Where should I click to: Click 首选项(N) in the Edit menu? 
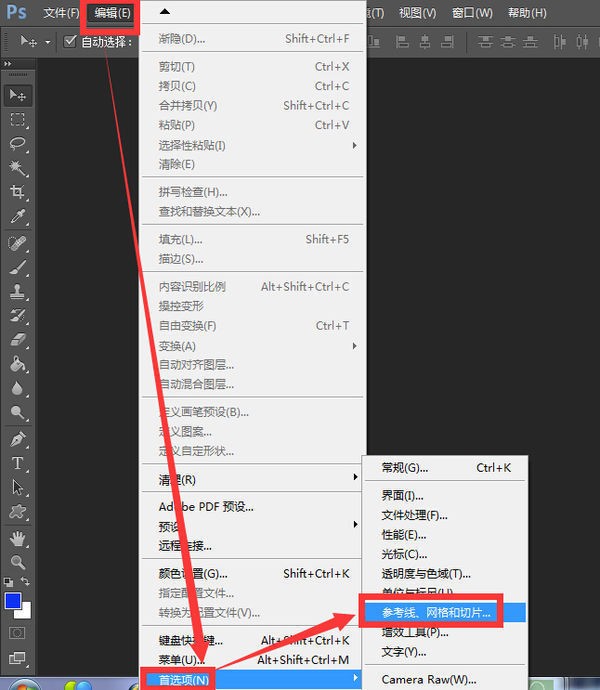[x=185, y=680]
